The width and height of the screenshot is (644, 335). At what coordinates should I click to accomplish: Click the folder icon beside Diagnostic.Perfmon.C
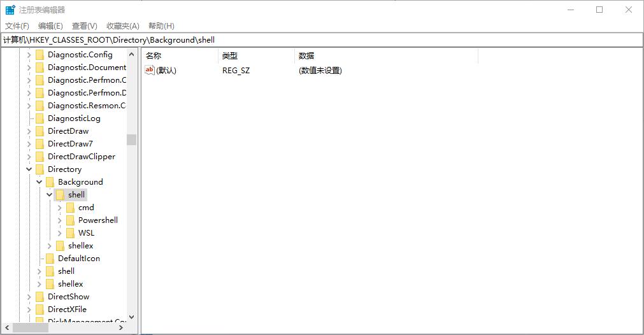pos(40,80)
